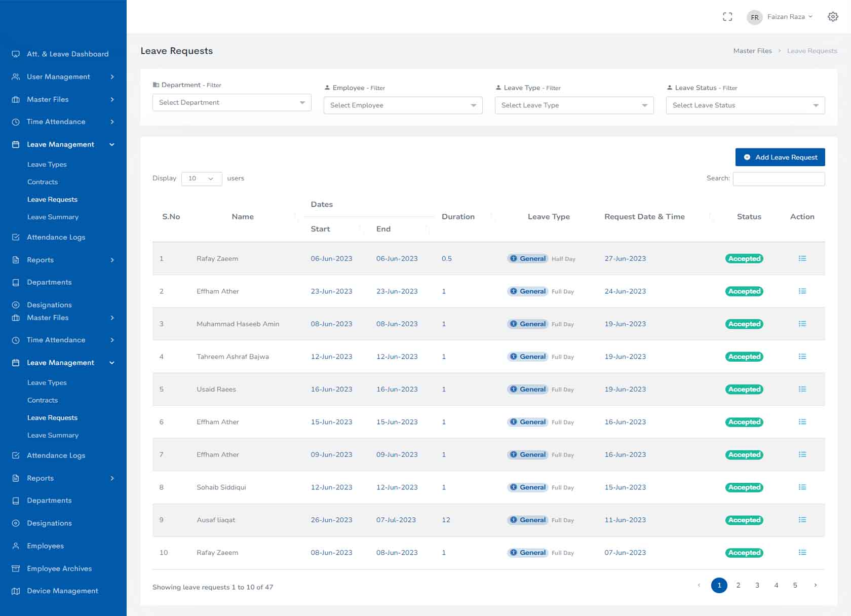
Task: Click info icon on General badge, Ausaf liaqat row
Action: (x=514, y=520)
